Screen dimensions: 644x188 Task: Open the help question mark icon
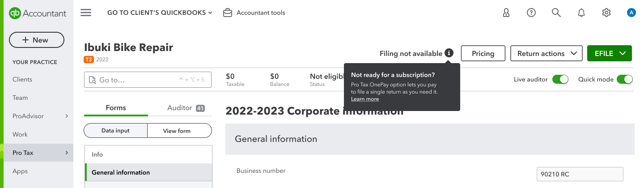531,13
